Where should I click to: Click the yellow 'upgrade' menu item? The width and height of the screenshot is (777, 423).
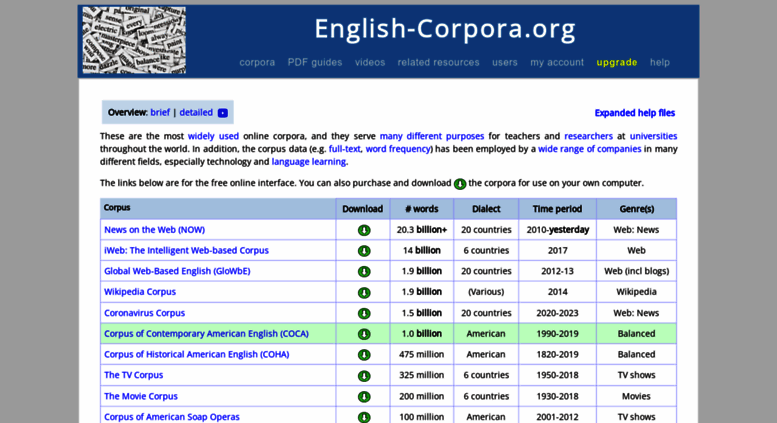point(616,62)
